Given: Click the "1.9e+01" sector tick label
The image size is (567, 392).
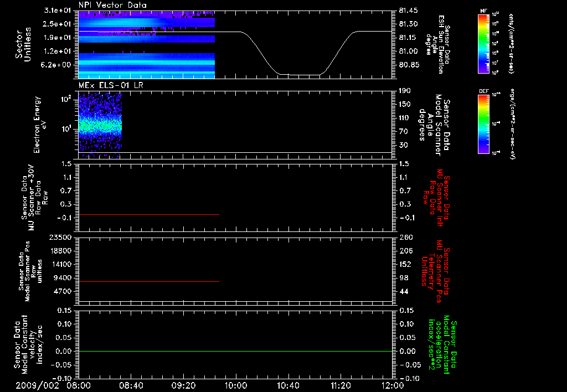Looking at the screenshot, I should tap(58, 38).
